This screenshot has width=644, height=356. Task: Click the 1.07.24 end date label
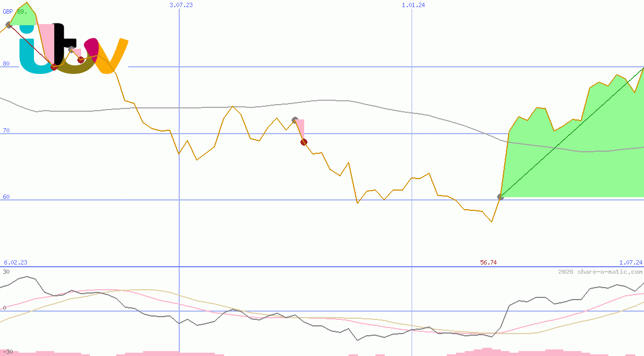pos(630,262)
